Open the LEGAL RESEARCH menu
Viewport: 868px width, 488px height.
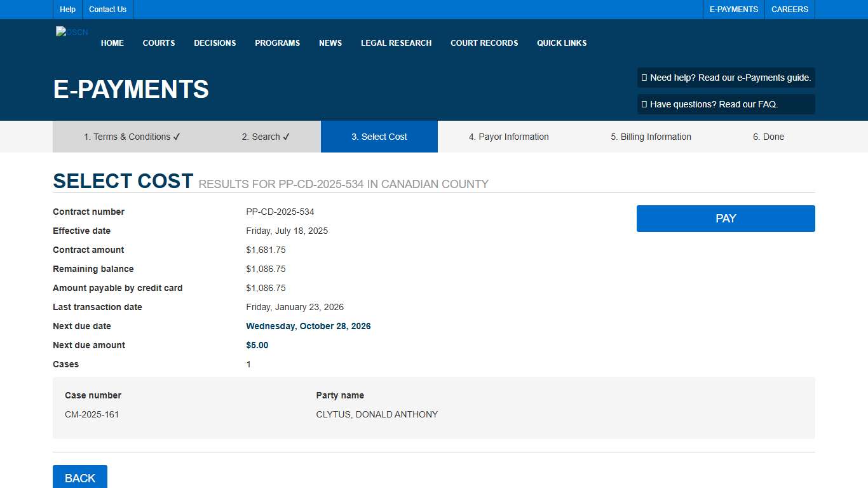tap(396, 43)
